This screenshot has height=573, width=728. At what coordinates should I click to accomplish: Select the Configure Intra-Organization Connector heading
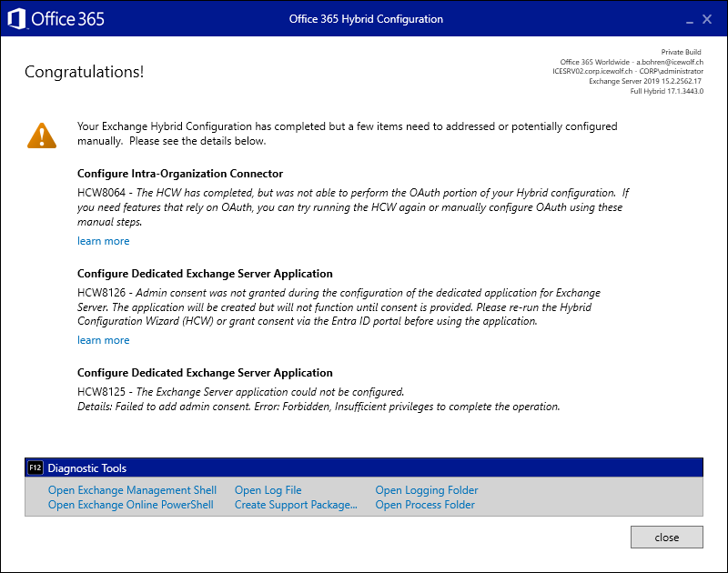tap(180, 174)
